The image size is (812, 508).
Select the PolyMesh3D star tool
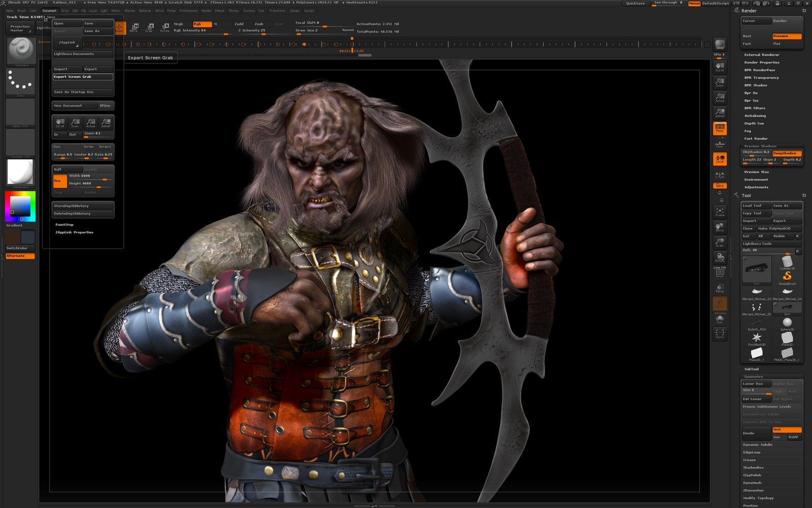pos(757,338)
